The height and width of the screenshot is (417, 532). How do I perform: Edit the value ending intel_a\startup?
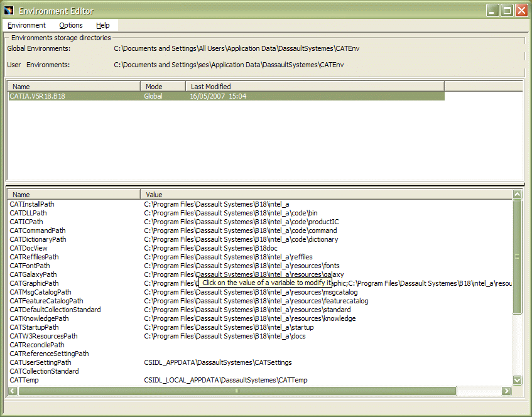point(229,327)
